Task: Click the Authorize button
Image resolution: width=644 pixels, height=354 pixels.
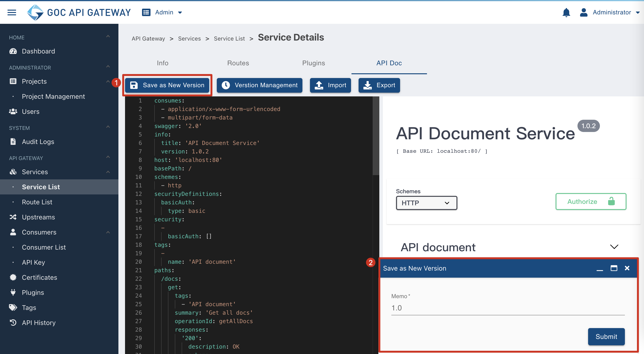Action: [591, 201]
